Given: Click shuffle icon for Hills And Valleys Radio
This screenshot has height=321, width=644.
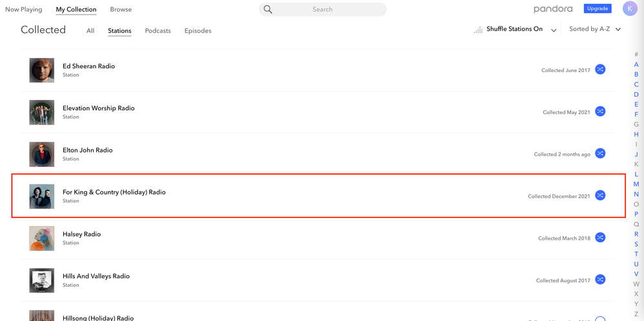Looking at the screenshot, I should click(600, 280).
